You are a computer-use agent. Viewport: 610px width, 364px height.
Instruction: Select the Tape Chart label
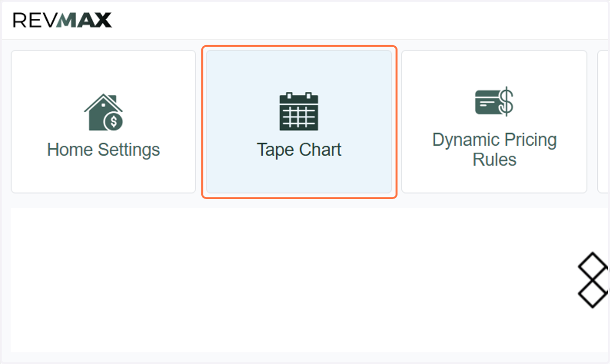[x=299, y=150]
